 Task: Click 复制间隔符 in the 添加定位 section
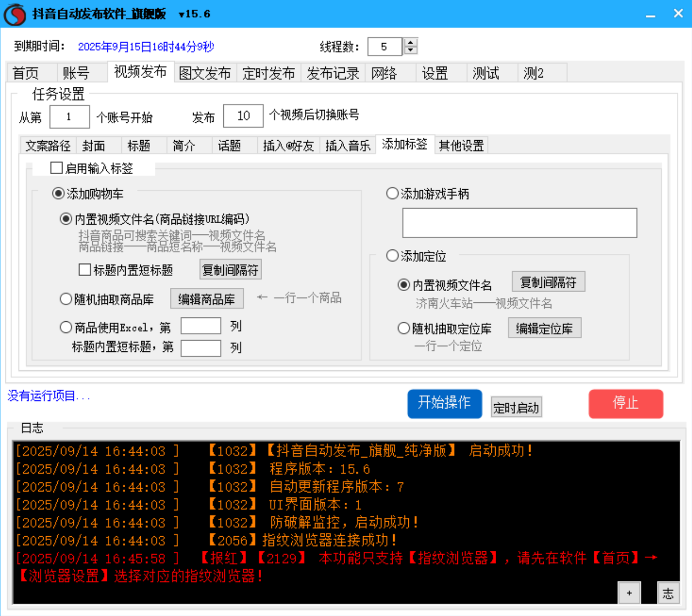[x=547, y=281]
